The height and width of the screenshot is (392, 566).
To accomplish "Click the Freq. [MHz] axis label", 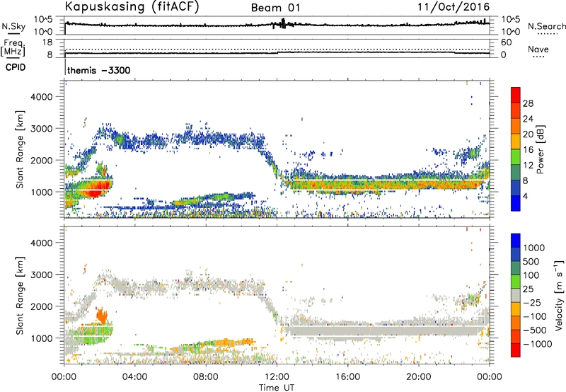I will [13, 47].
